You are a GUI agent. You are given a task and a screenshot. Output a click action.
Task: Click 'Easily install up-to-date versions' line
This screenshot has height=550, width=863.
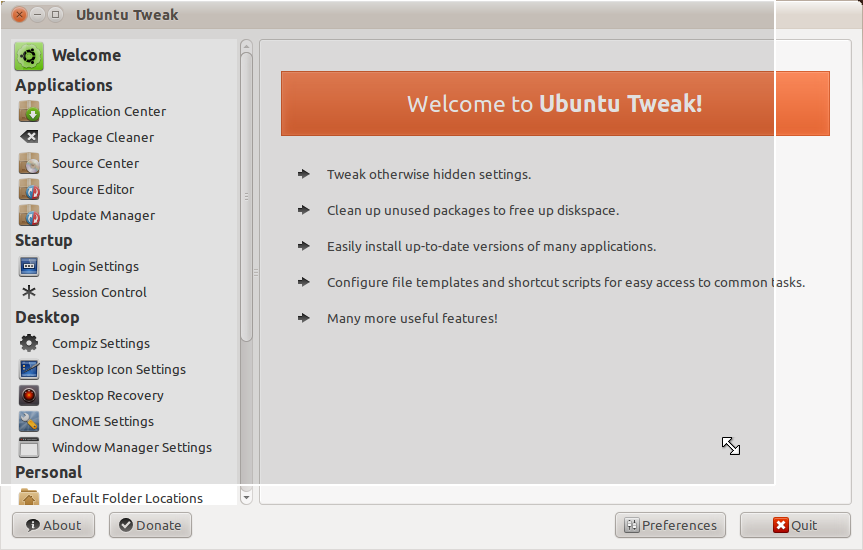tap(491, 246)
